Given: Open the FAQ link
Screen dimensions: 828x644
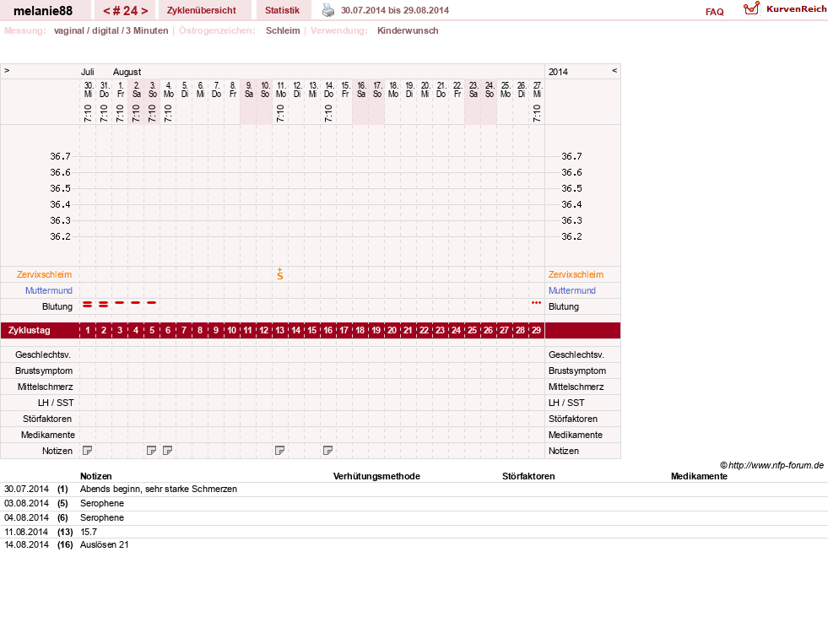Looking at the screenshot, I should click(714, 12).
